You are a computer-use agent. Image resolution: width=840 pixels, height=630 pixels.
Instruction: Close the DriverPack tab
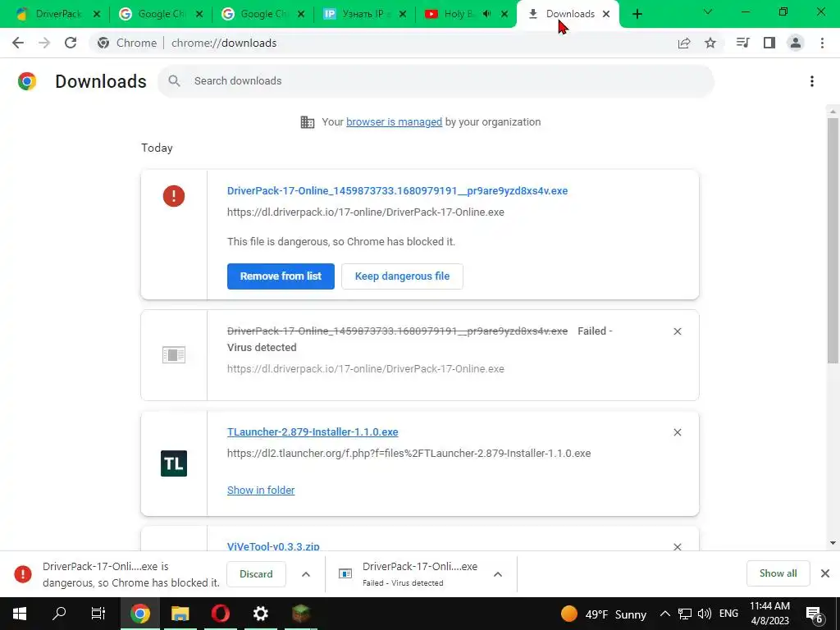(x=97, y=15)
